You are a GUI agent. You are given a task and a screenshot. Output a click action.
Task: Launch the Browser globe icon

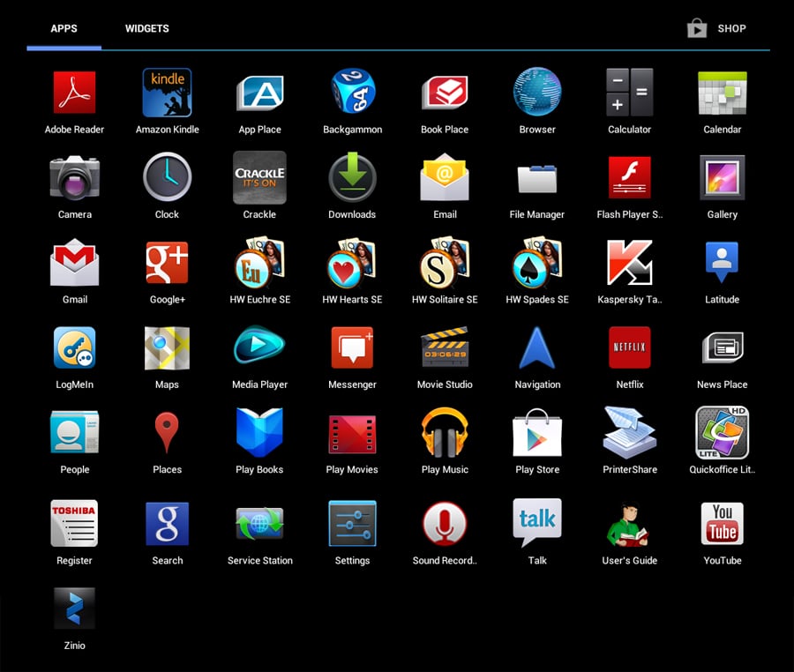click(x=537, y=92)
